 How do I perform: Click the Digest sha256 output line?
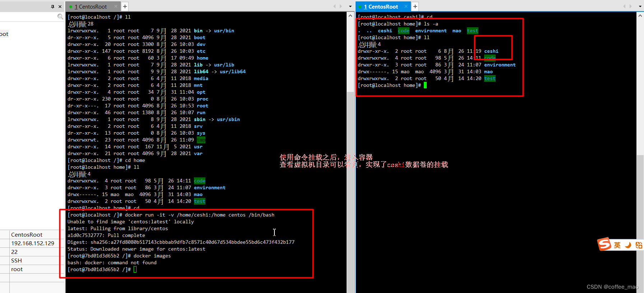181,242
